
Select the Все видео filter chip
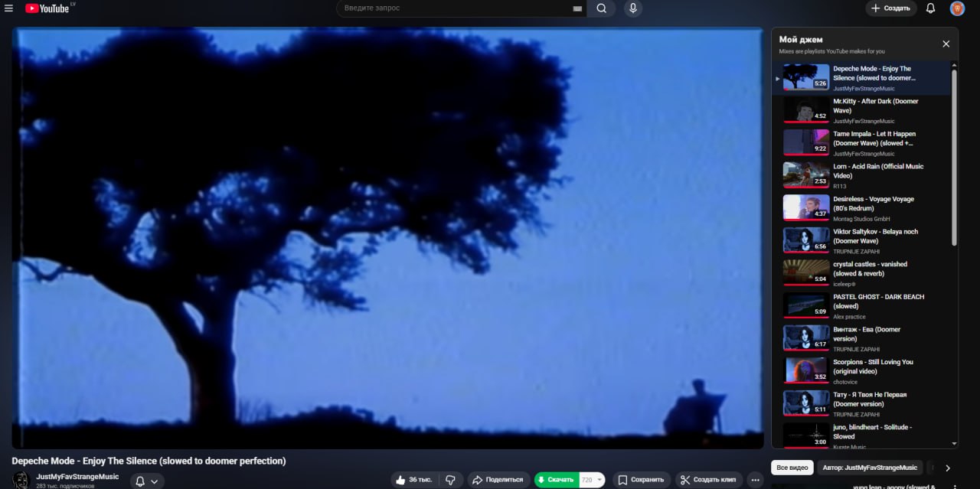(792, 468)
